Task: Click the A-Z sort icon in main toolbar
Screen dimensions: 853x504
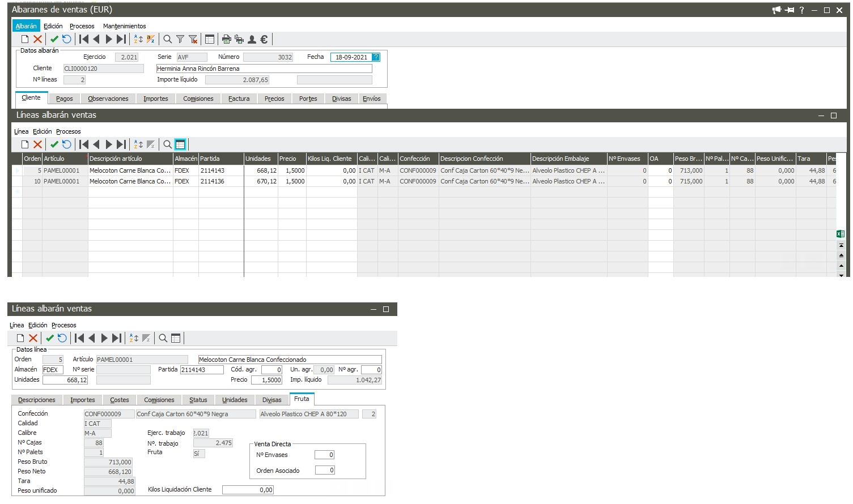Action: tap(138, 39)
